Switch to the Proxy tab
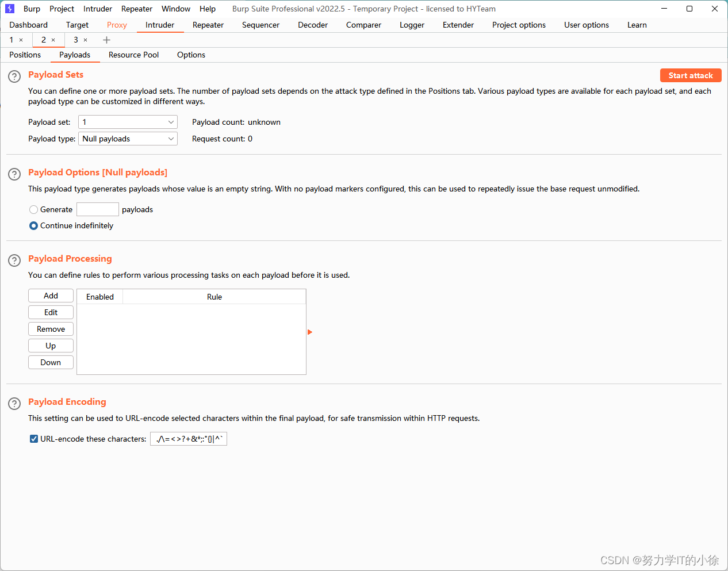 pos(117,25)
